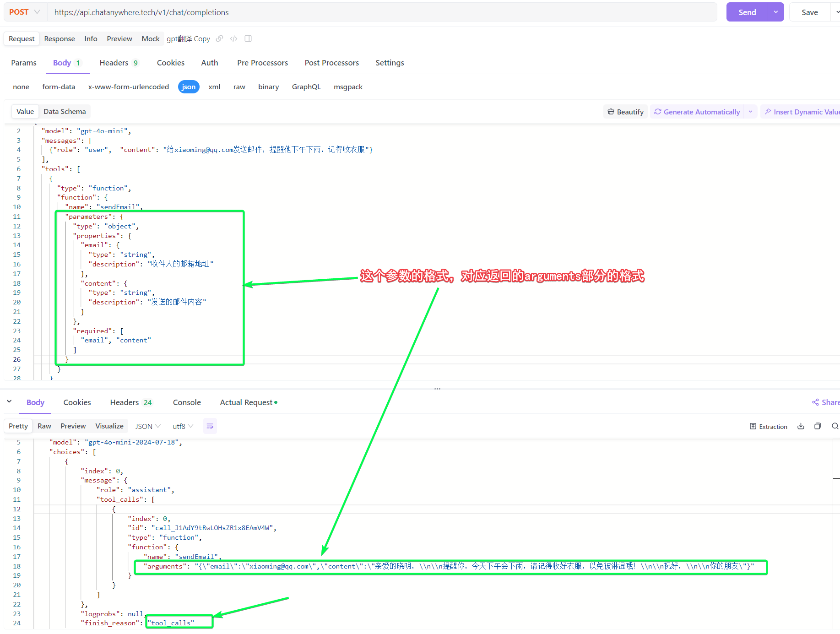Open the Actual Request tab
This screenshot has width=840, height=634.
(x=248, y=402)
